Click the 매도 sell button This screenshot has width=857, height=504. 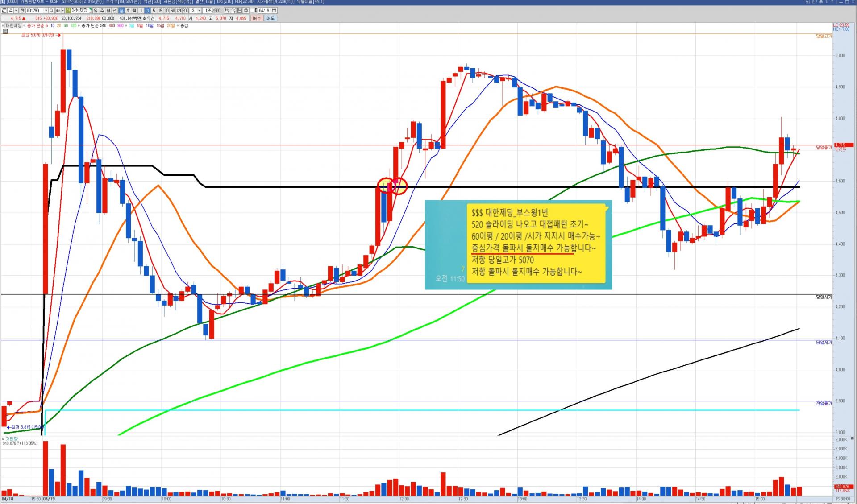click(270, 18)
